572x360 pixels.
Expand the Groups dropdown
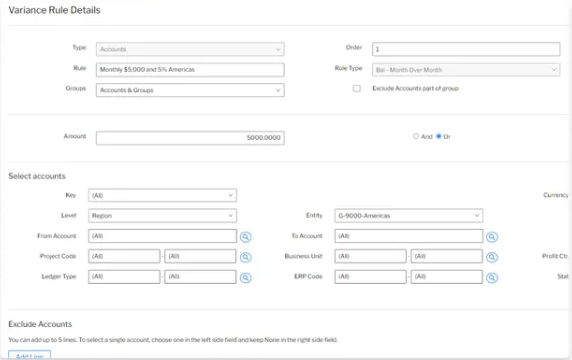[x=190, y=90]
